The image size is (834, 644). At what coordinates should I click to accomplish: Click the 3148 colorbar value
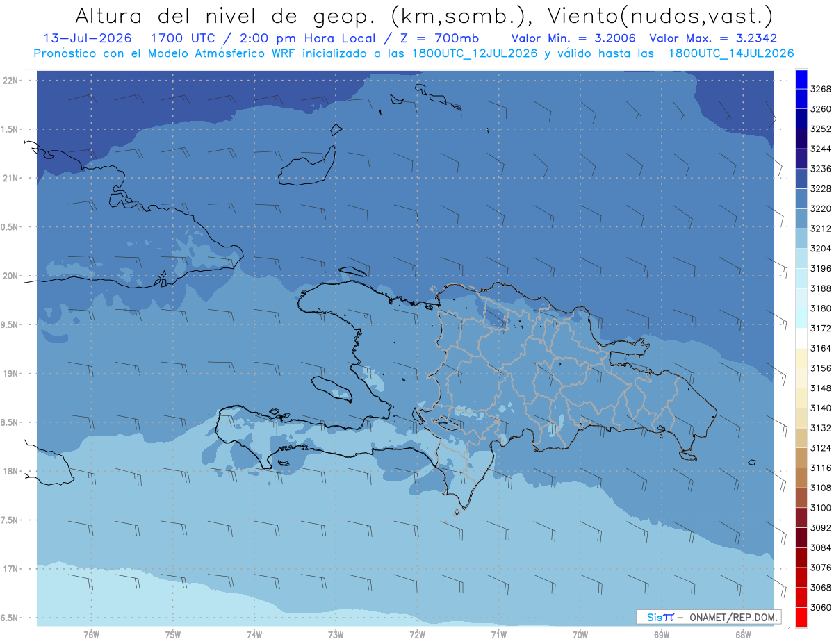(x=820, y=388)
